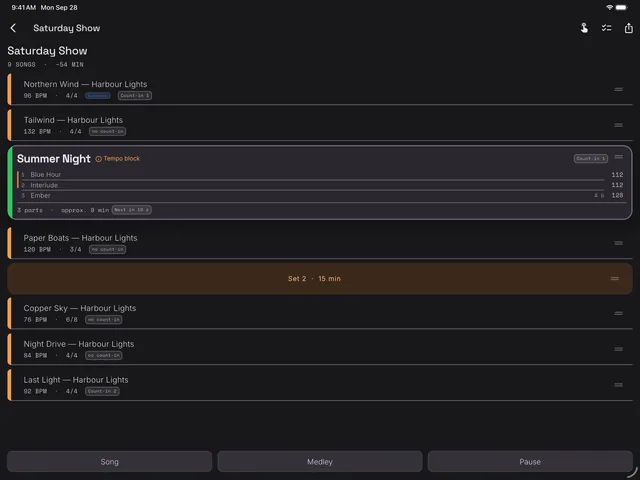Tap the 92 BPM value on Last Light
The height and width of the screenshot is (480, 640).
pyautogui.click(x=35, y=391)
